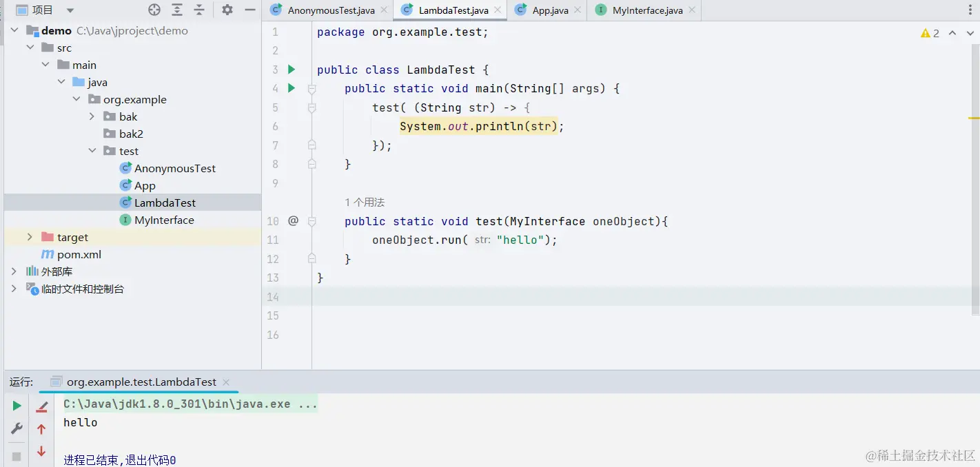The image size is (980, 467).
Task: Expand the 外部库 node chevron
Action: click(x=14, y=271)
